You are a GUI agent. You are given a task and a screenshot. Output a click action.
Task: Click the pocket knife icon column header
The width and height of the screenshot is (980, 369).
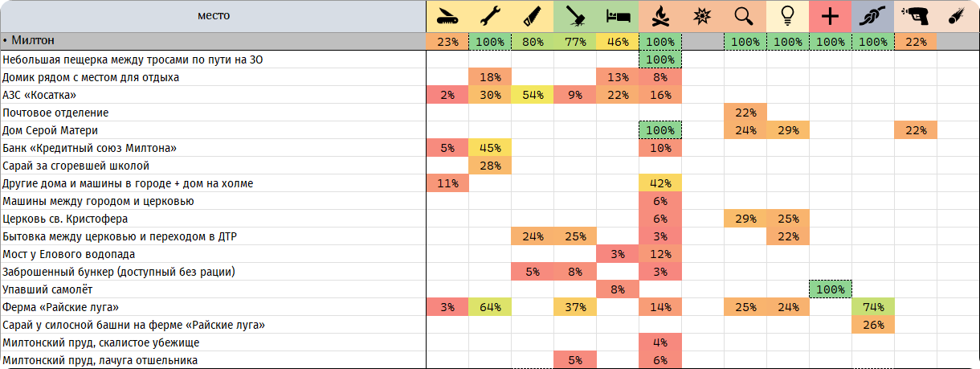coord(447,16)
